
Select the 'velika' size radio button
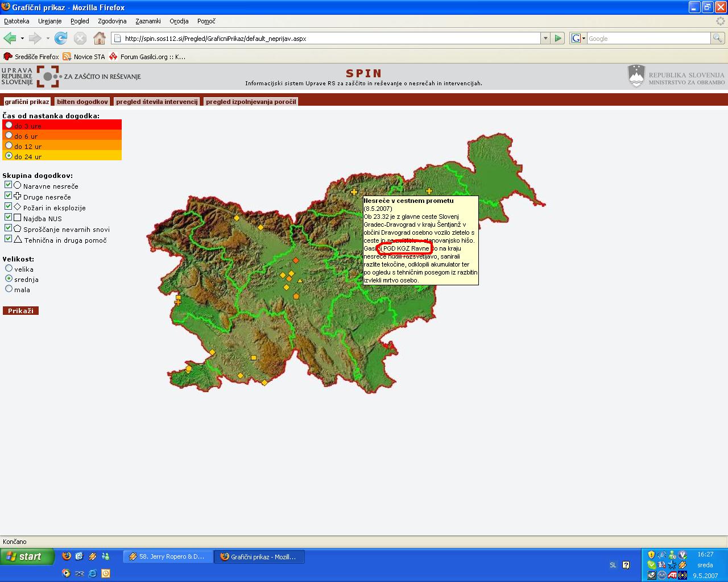pyautogui.click(x=9, y=268)
